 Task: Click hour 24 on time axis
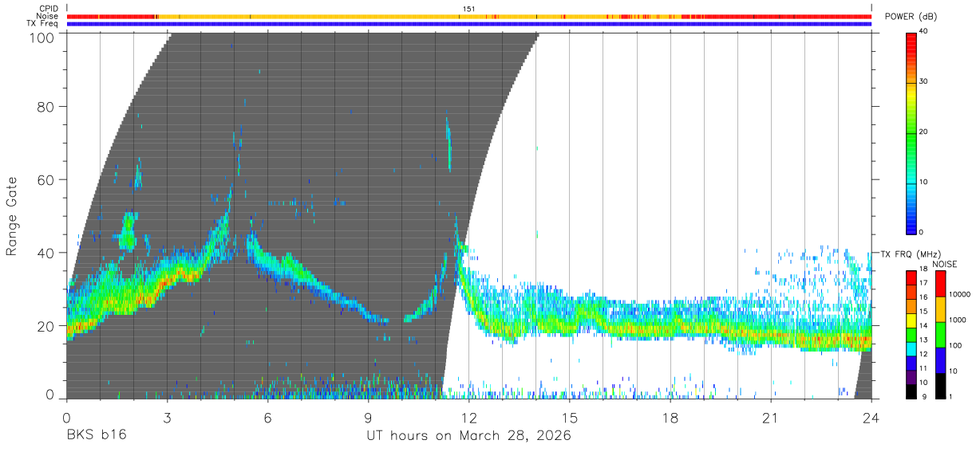(871, 417)
